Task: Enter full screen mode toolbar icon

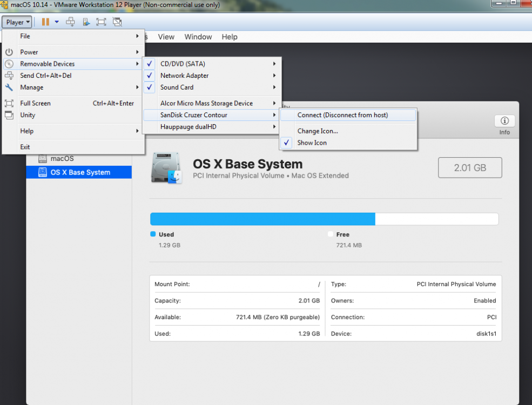Action: coord(101,22)
